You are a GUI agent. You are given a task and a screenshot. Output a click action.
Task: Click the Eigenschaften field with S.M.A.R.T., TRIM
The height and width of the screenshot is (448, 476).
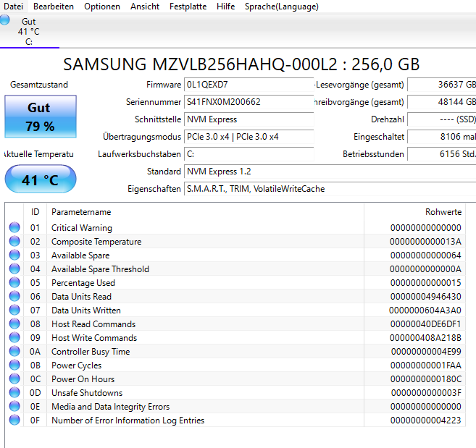pos(330,189)
